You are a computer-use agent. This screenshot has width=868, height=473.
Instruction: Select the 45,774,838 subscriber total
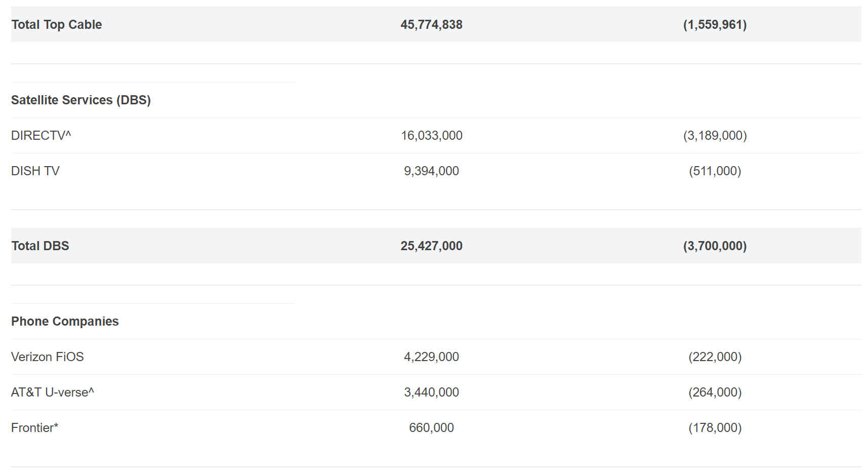coord(431,25)
